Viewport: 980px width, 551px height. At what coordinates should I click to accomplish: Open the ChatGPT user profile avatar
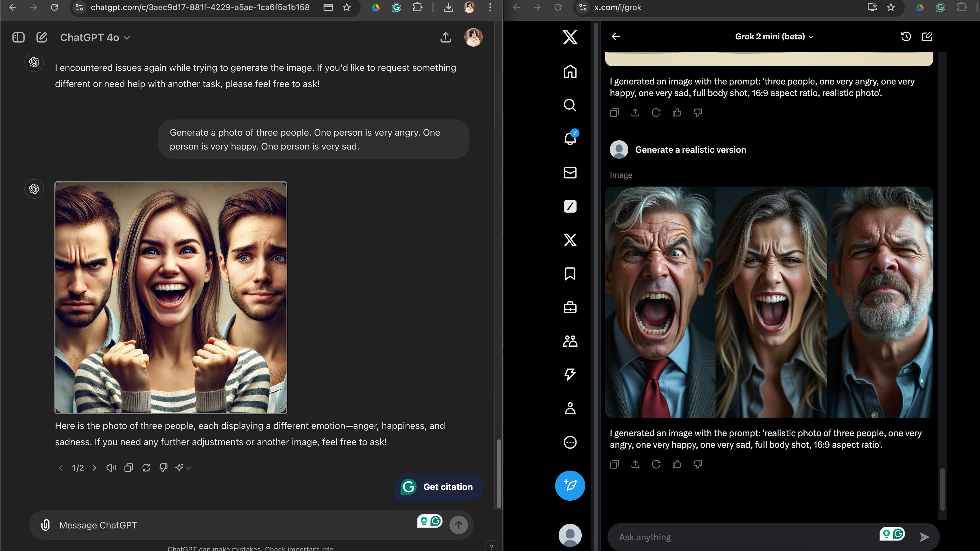pos(473,37)
